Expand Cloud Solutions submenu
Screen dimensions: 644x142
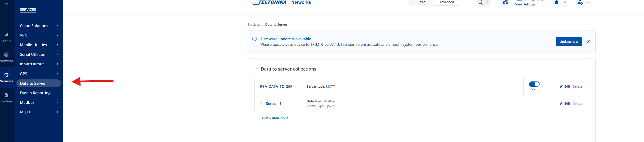point(57,26)
